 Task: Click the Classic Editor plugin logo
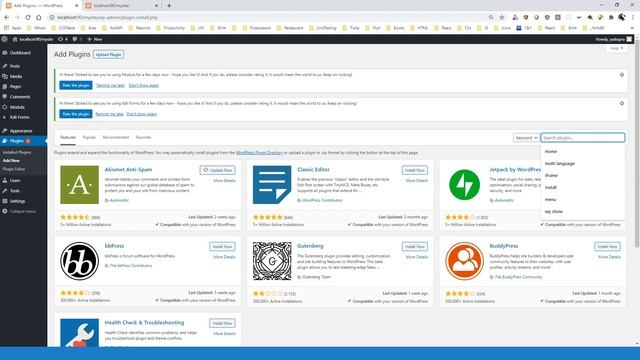[272, 185]
